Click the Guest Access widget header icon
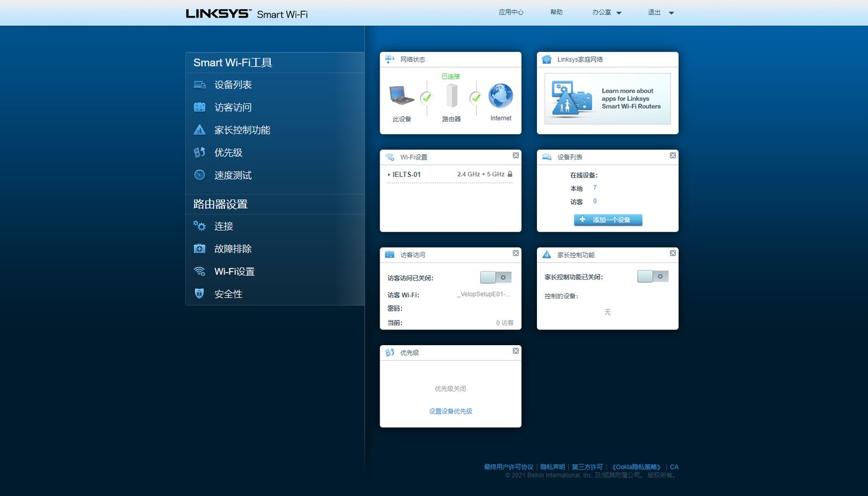Viewport: 868px width, 496px height. tap(390, 255)
